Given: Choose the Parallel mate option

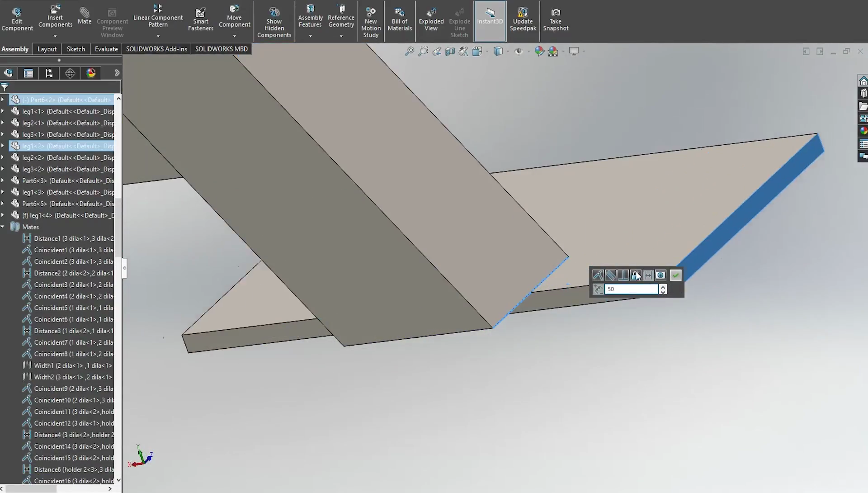Looking at the screenshot, I should 610,275.
